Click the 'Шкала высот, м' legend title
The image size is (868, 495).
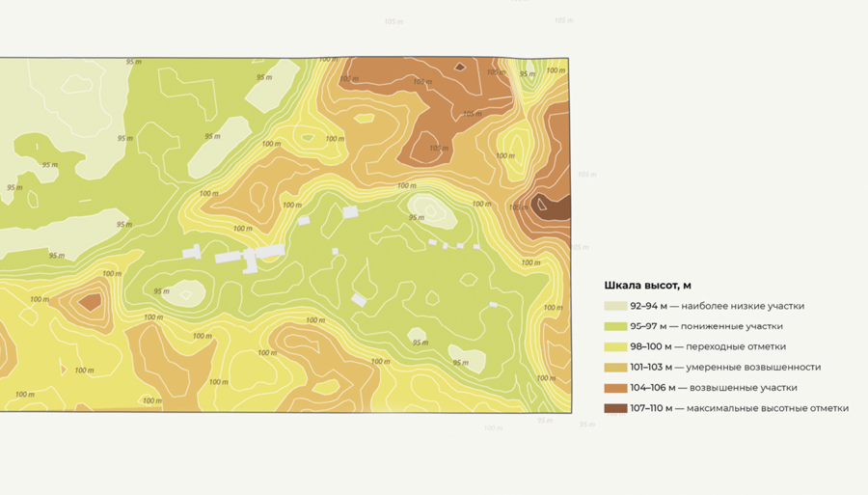(x=647, y=286)
